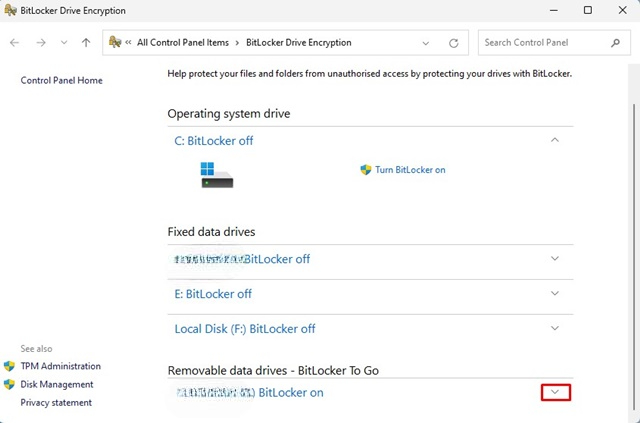Viewport: 640px width, 423px height.
Task: Click E: BitLocker off link
Action: [213, 294]
